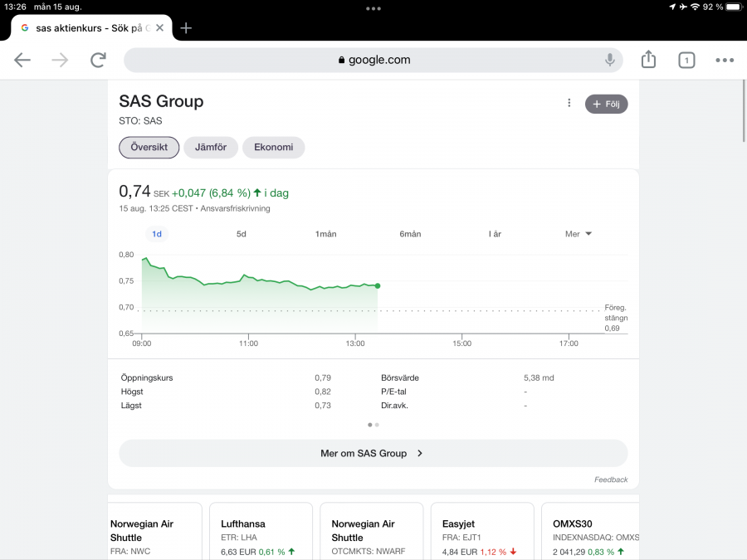
Task: Open the share sheet icon
Action: [648, 60]
